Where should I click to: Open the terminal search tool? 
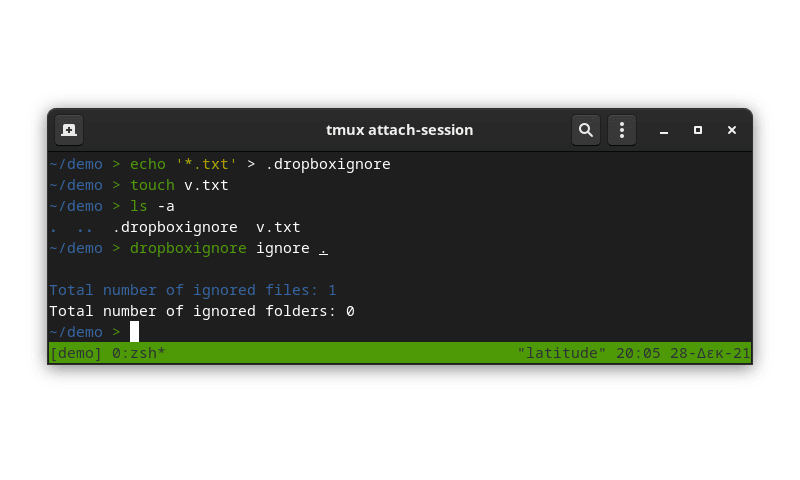(586, 130)
